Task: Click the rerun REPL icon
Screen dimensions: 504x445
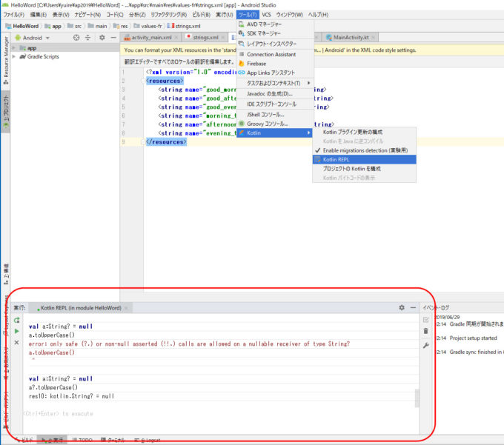Action: [x=17, y=320]
